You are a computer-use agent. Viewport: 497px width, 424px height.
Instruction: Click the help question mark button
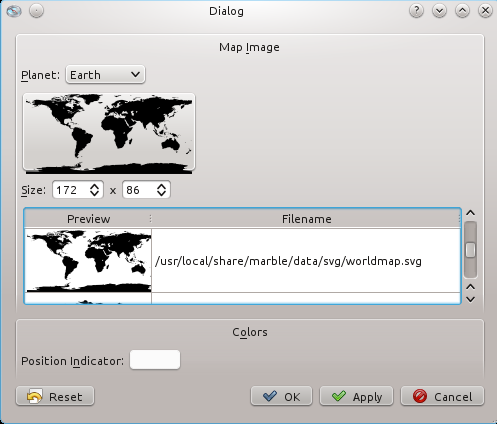416,11
